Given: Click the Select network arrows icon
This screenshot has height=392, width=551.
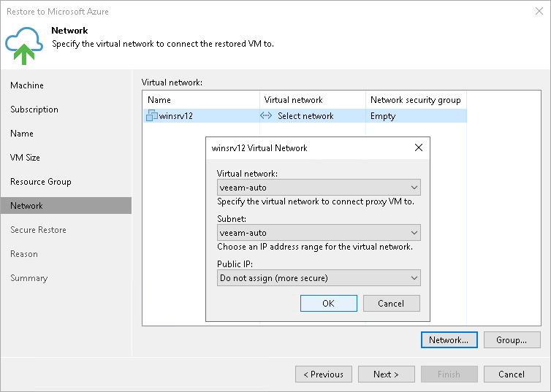Looking at the screenshot, I should (x=266, y=115).
